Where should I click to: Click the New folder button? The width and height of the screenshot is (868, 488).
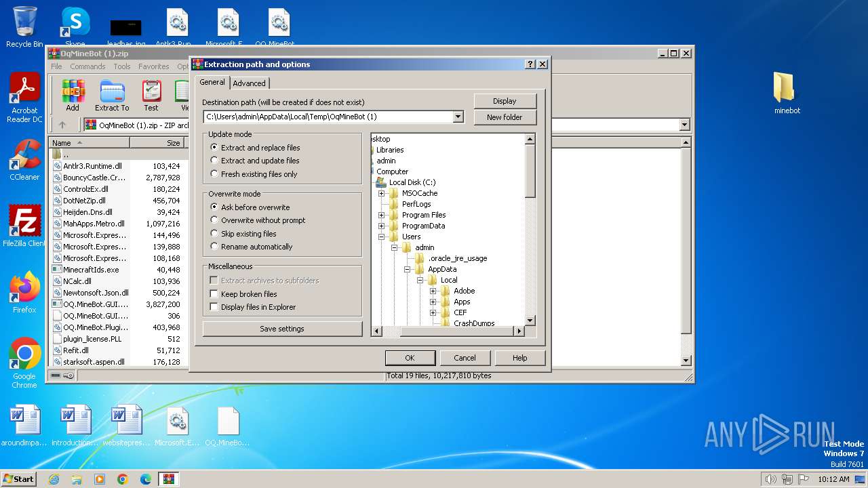click(x=505, y=117)
